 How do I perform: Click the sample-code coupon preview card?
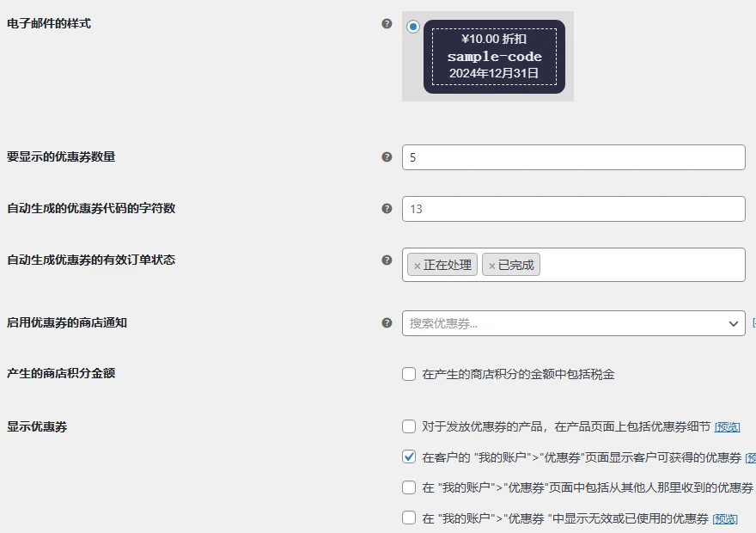click(493, 58)
